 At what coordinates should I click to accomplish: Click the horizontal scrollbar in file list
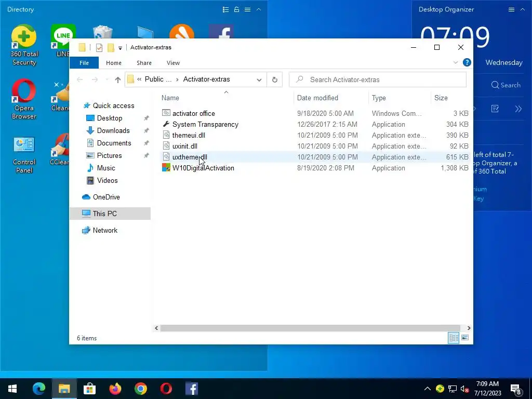310,328
